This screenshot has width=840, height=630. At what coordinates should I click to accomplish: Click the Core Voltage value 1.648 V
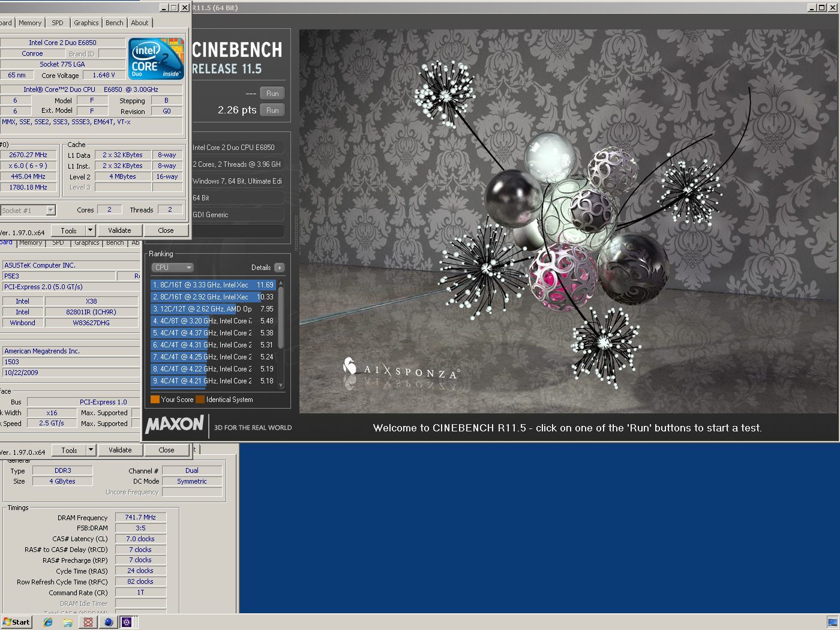point(104,75)
